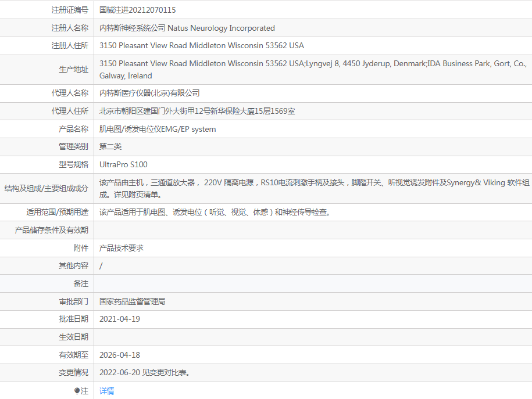Image resolution: width=532 pixels, height=399 pixels.
Task: Click the 生效日期 row label
Action: [x=74, y=337]
